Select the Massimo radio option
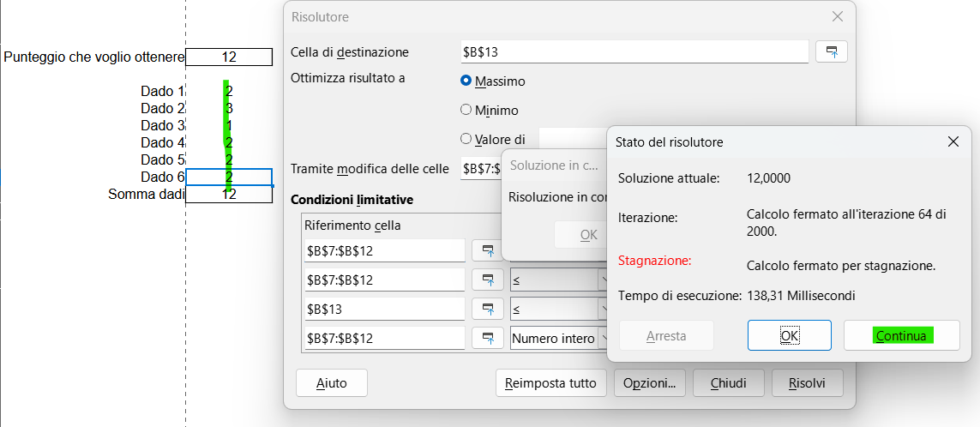 pos(466,81)
